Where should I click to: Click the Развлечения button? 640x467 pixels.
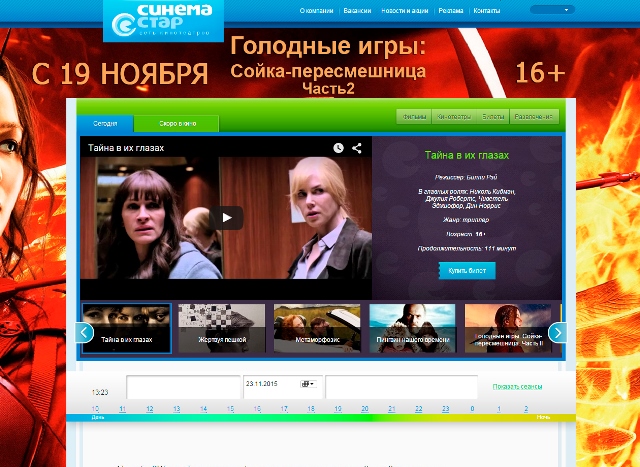(533, 117)
